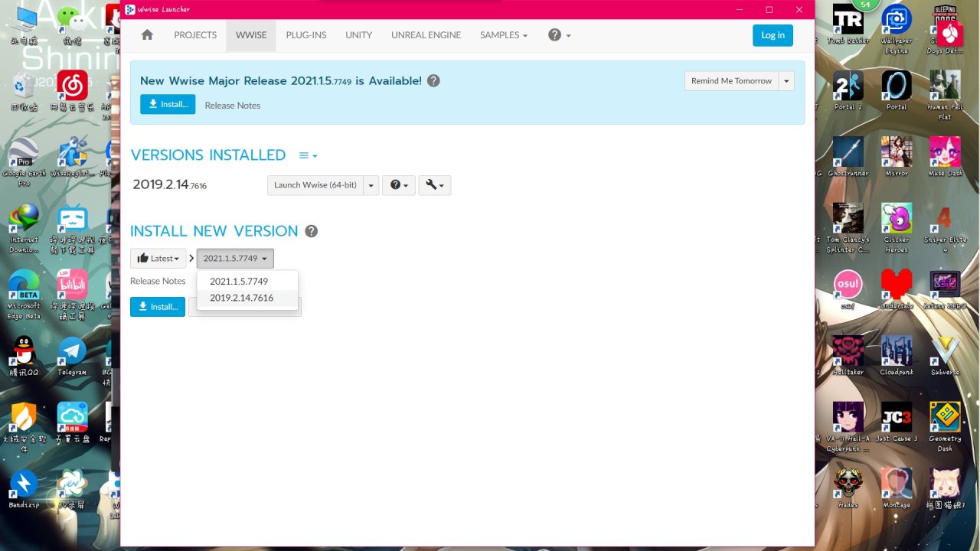Viewport: 980px width, 551px height.
Task: Collapse the 2021.1.5.7749 version dropdown
Action: [235, 259]
